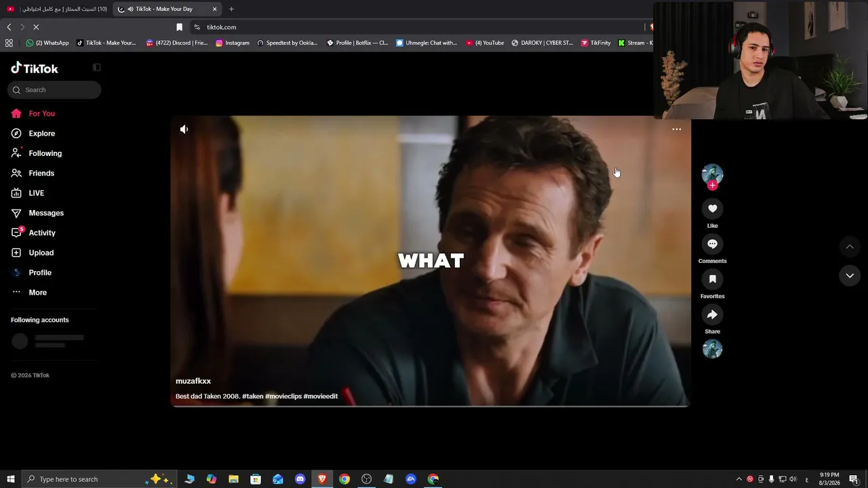Open the Following feed
868x488 pixels.
tap(45, 153)
